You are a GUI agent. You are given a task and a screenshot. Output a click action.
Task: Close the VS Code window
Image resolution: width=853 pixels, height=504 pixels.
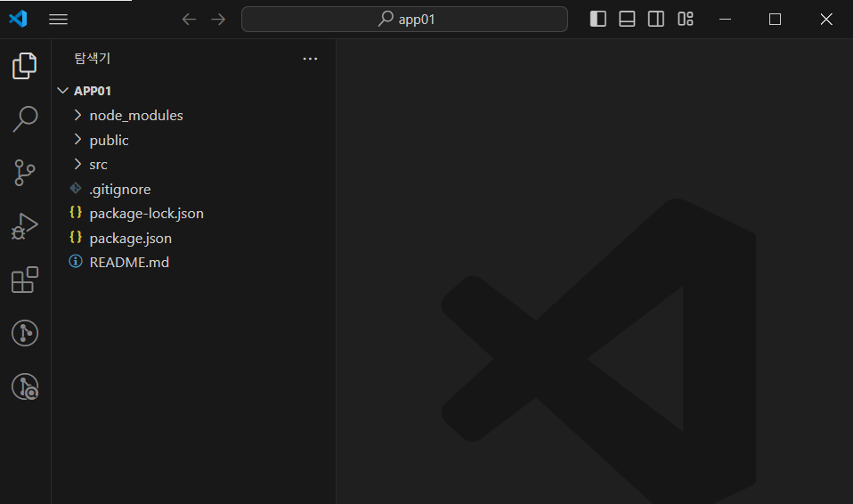click(826, 19)
